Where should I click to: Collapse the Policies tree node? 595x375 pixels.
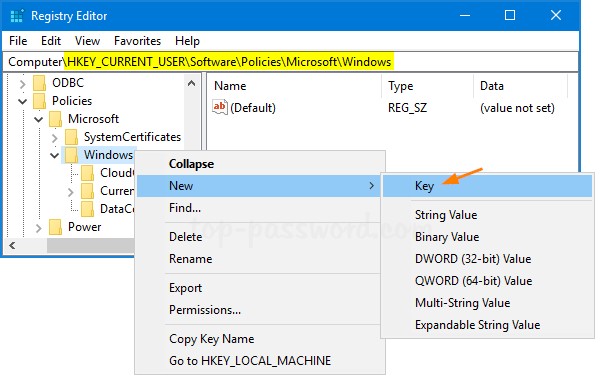click(23, 101)
